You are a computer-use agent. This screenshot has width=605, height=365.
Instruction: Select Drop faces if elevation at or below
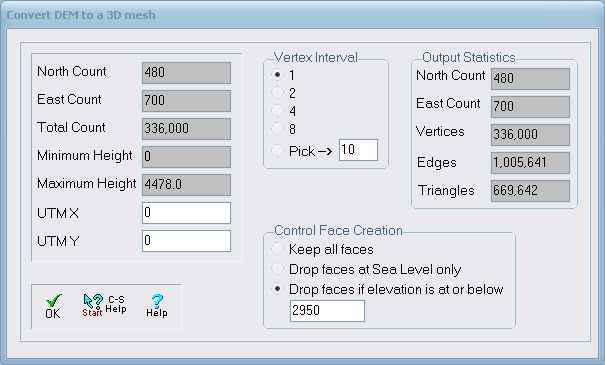277,289
